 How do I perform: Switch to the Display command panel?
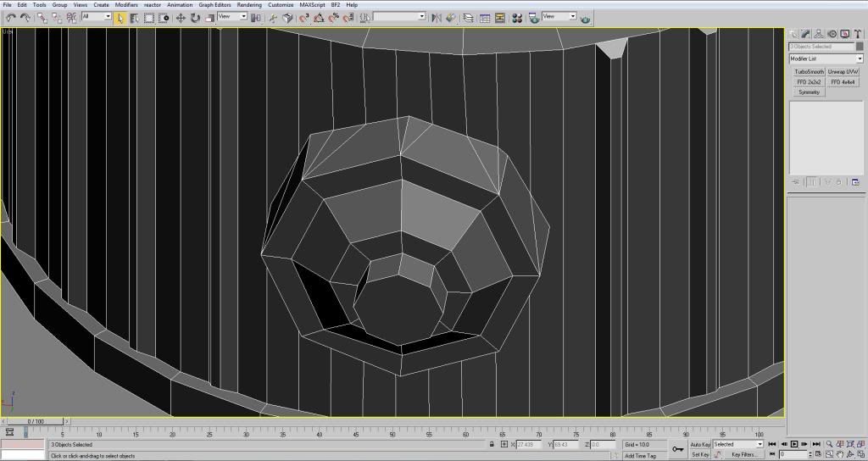click(x=844, y=34)
